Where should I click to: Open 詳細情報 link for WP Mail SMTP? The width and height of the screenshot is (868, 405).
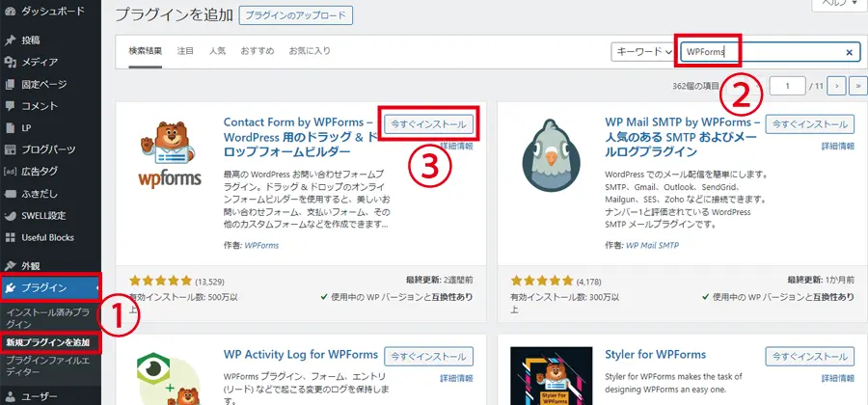[x=837, y=146]
